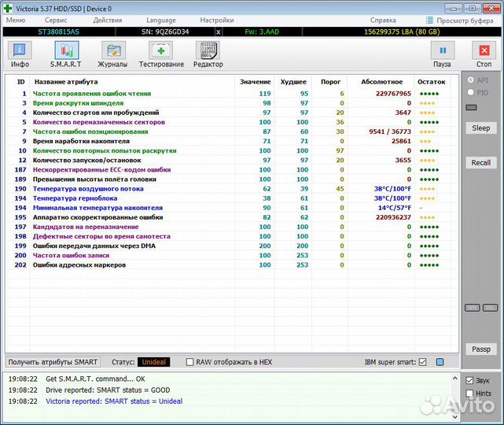Screen dimensions: 504x425
Task: Click Просмотр буфера link
Action: 465,20
